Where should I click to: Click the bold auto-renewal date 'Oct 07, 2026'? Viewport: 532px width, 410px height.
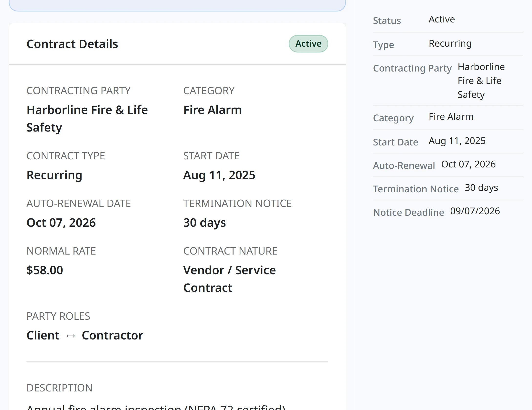61,223
